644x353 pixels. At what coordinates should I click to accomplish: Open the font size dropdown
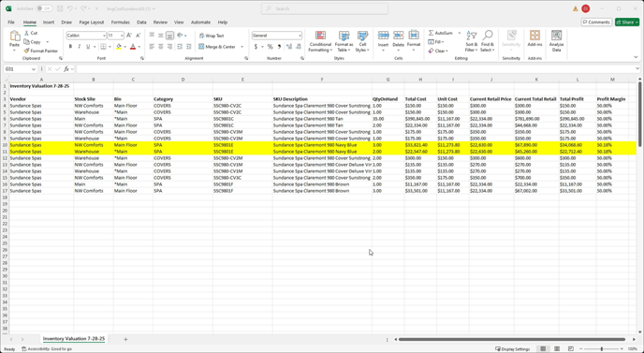tap(122, 36)
